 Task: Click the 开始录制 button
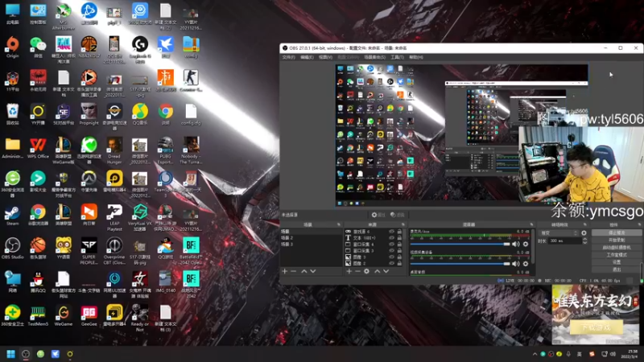(617, 240)
